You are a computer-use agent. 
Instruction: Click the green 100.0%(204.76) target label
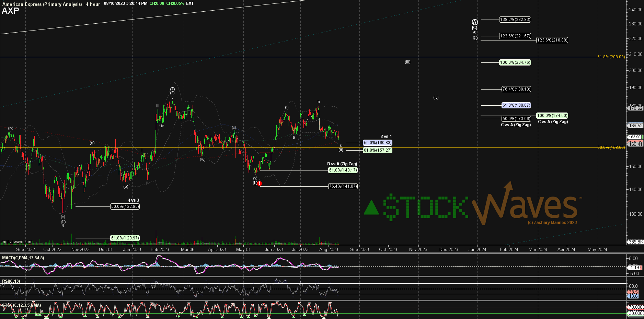(515, 62)
